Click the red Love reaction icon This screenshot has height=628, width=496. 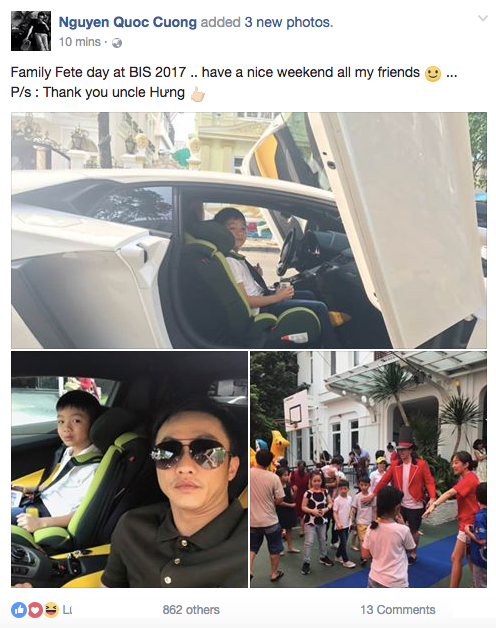click(x=35, y=610)
